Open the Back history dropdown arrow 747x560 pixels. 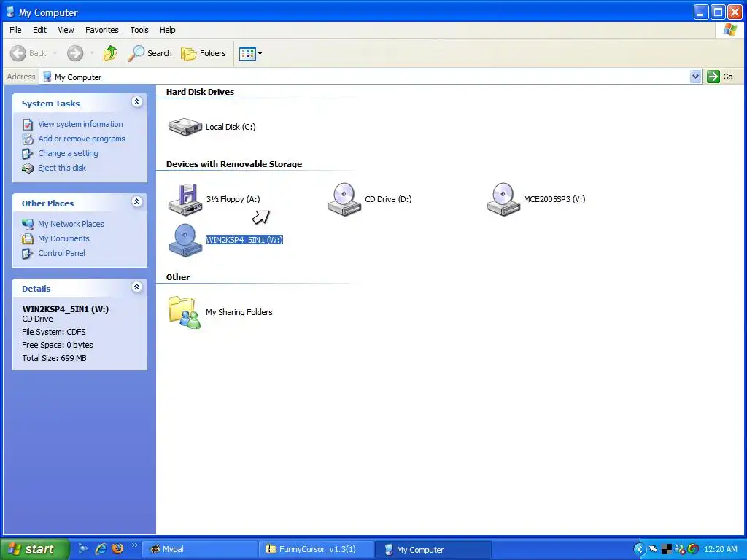[x=55, y=53]
